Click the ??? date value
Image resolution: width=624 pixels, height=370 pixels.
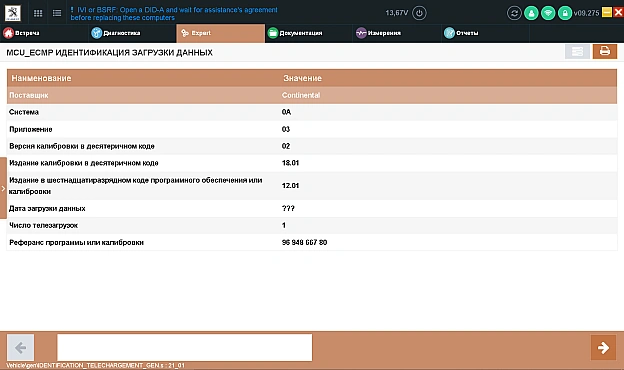[x=288, y=208]
